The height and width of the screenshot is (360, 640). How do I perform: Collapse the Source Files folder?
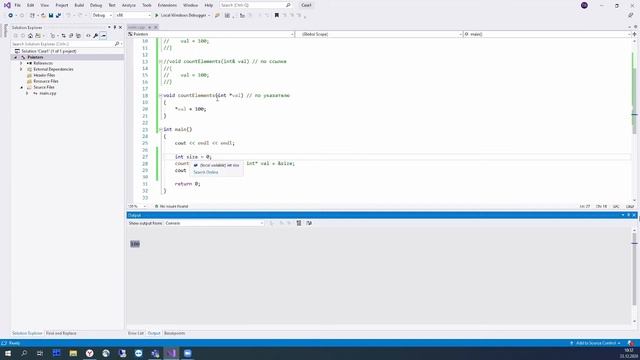[21, 87]
